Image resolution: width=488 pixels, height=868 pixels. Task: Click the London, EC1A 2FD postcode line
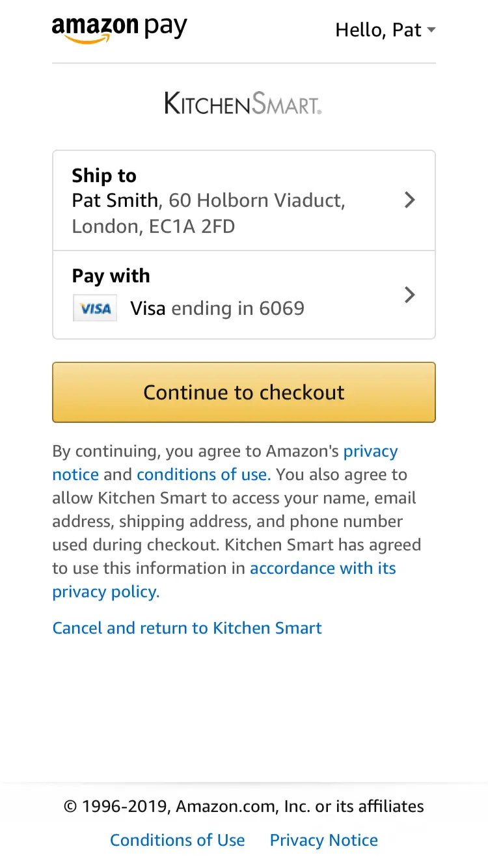[x=153, y=226]
